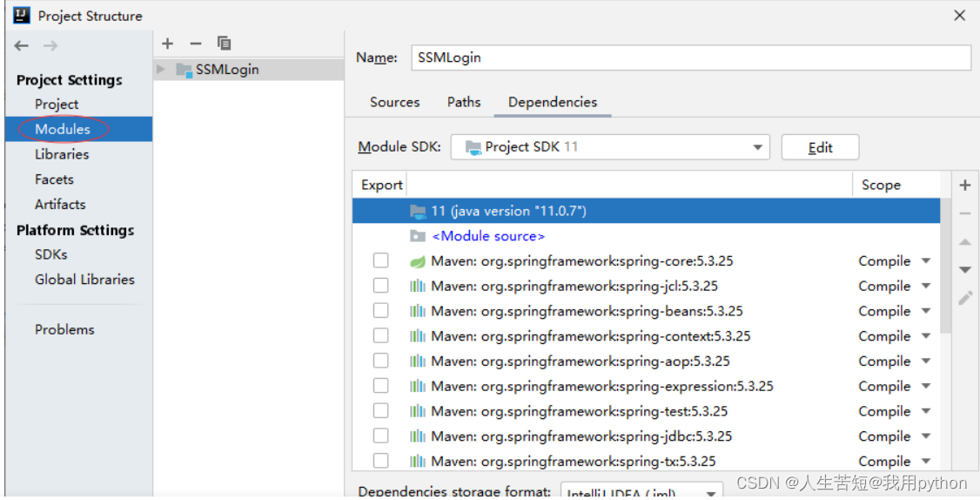Toggle Export checkbox for spring-context
980x500 pixels.
[380, 335]
